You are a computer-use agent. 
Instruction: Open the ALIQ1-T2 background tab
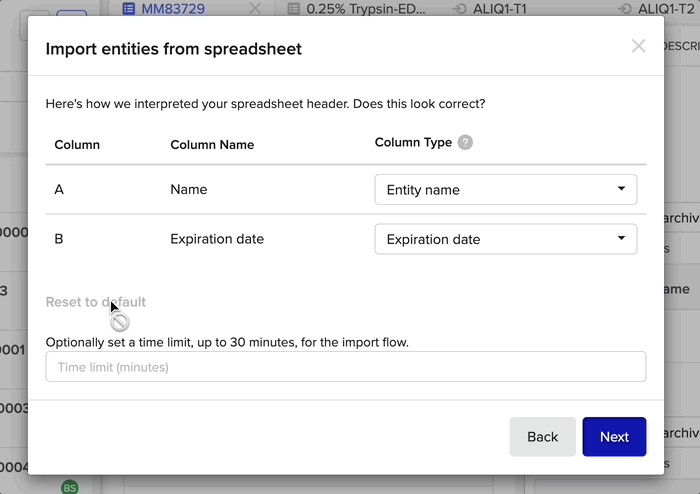[x=666, y=8]
